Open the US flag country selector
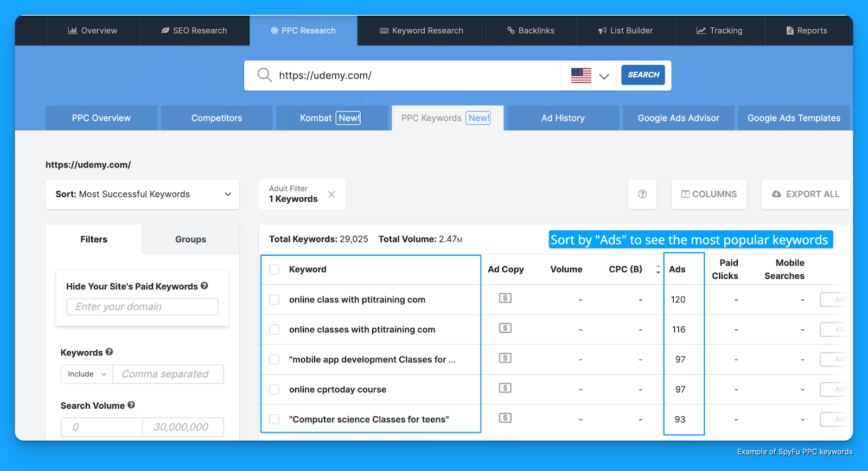 pyautogui.click(x=590, y=75)
